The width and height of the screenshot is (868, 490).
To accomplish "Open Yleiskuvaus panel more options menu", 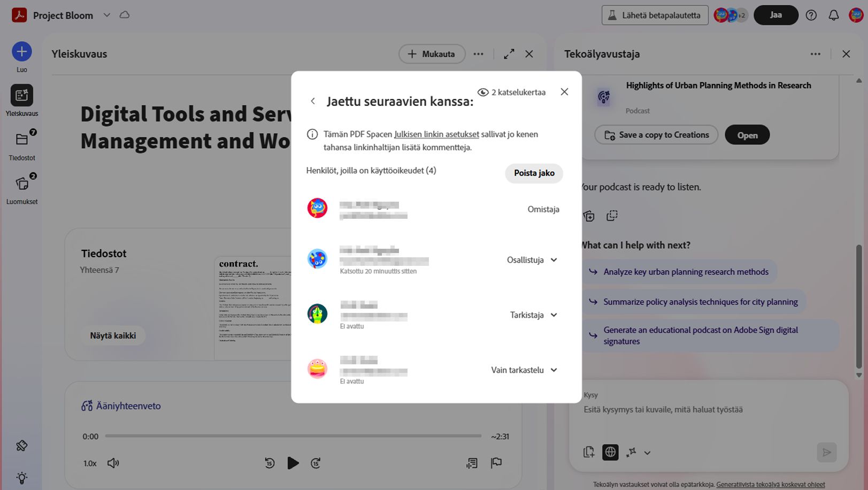I will (479, 54).
